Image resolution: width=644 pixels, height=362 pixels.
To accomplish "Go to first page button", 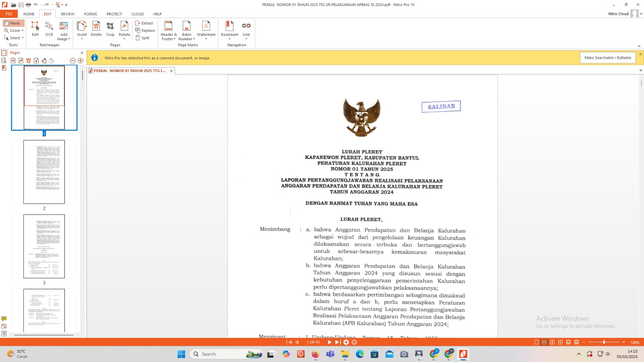I will click(289, 342).
